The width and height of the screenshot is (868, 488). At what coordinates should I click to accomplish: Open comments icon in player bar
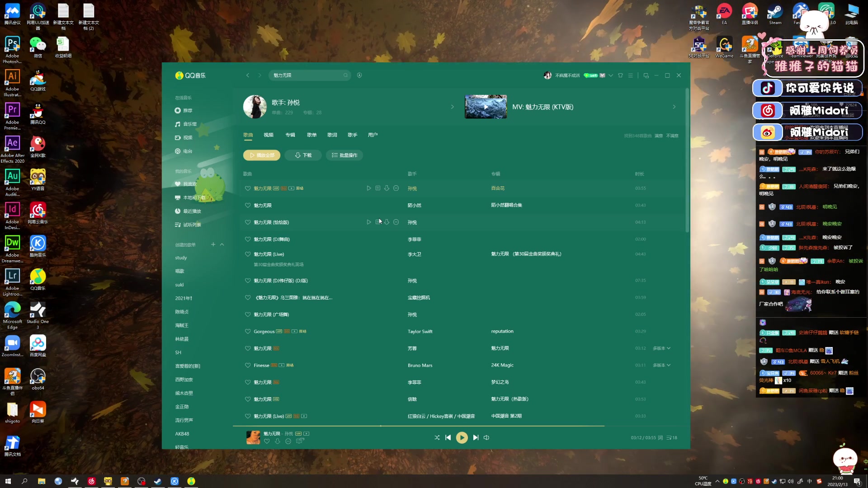299,441
